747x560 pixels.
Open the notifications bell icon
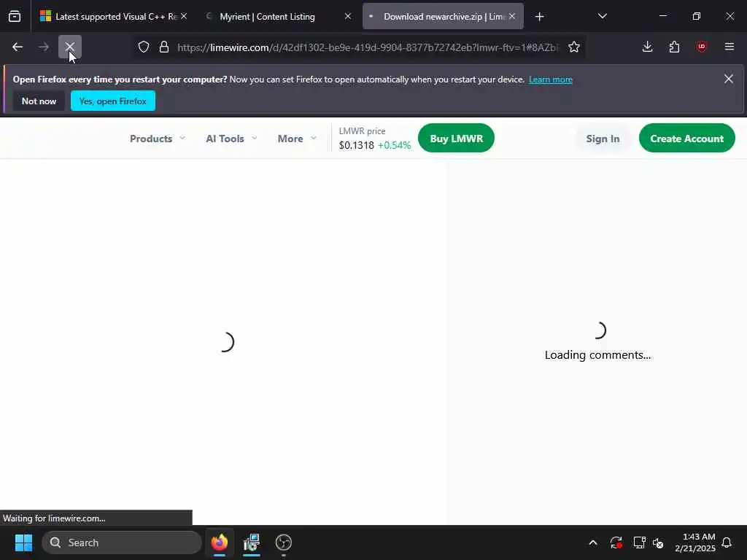(x=727, y=542)
